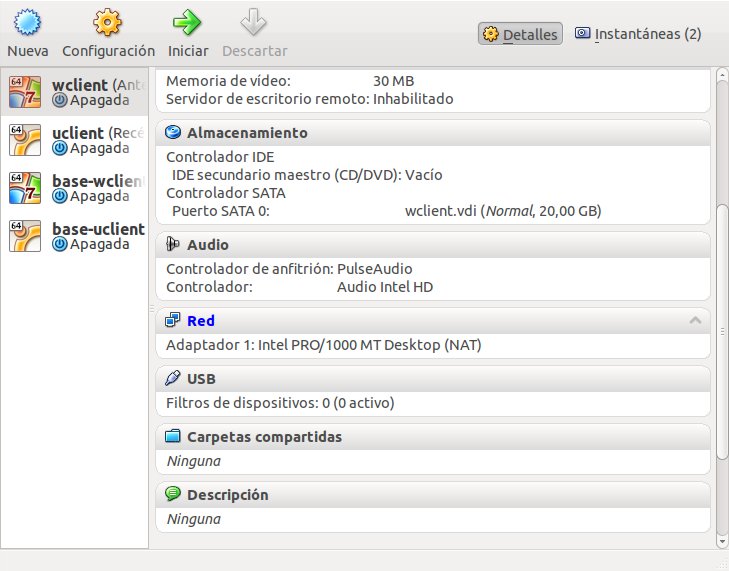Viewport: 729px width, 571px height.
Task: Click 'Filtros de dispositivos: 0 (0 activo)'
Action: pos(280,403)
